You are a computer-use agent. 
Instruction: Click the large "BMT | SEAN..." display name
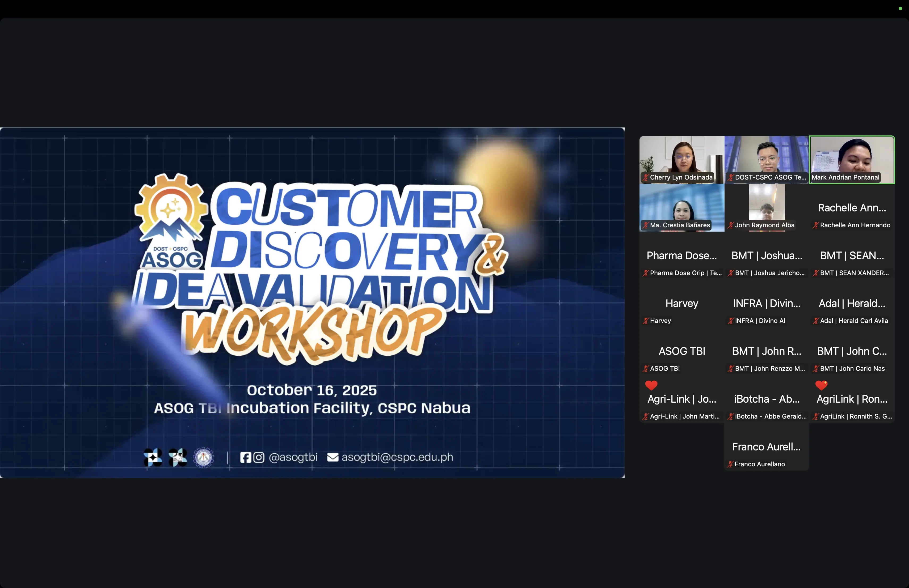click(852, 255)
